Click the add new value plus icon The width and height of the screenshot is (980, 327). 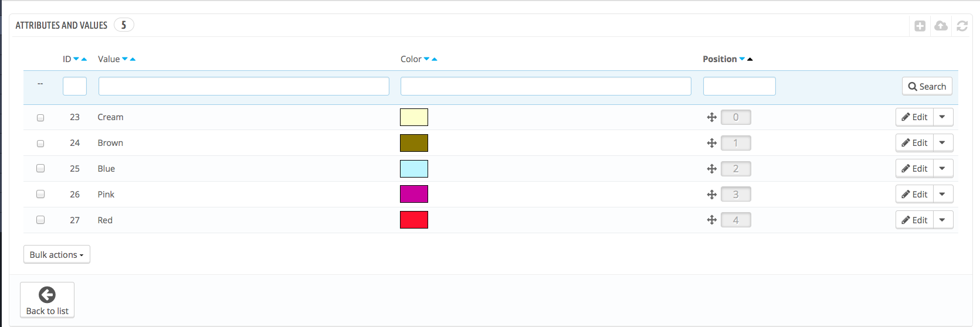tap(920, 26)
